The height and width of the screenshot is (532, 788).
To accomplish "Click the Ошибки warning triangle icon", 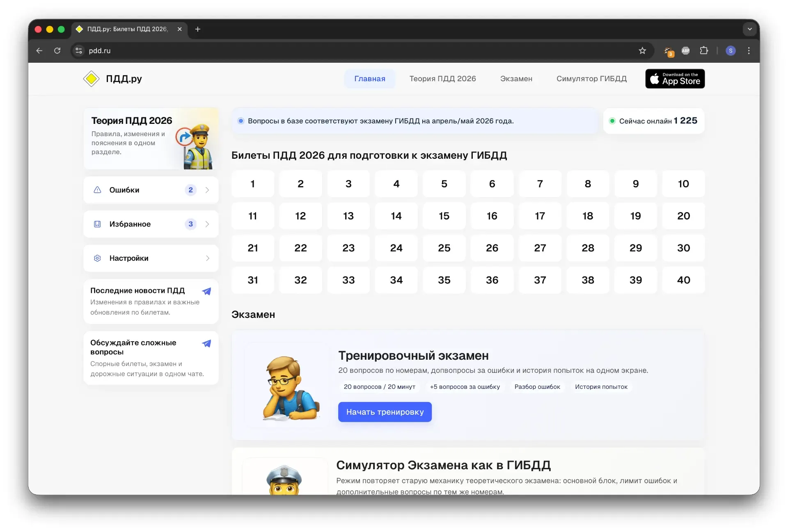I will click(x=97, y=190).
